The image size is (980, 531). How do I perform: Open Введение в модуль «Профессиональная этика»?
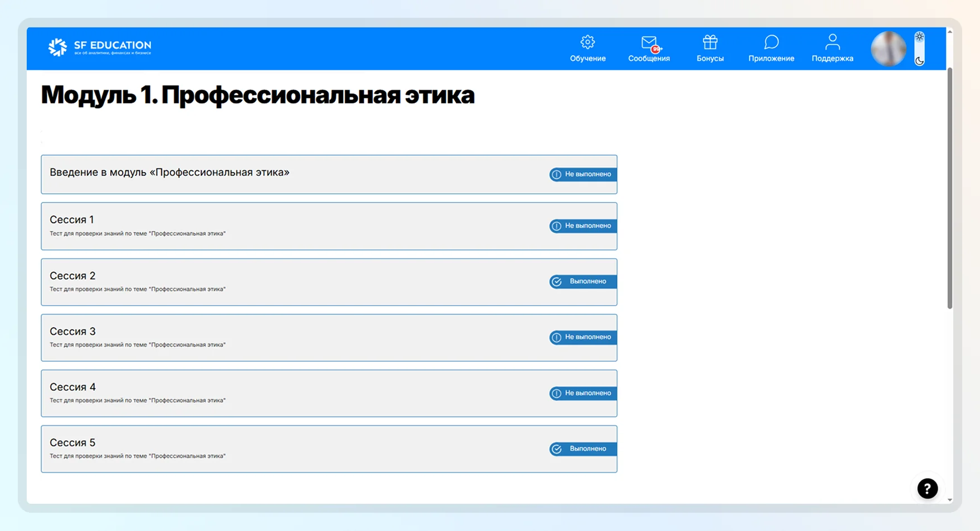point(329,174)
